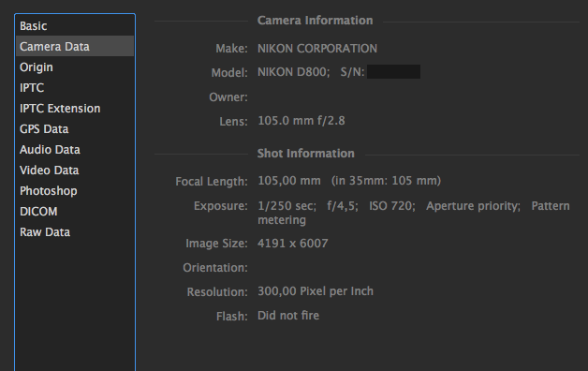
Task: Click the Did not fire flash value
Action: coord(288,316)
